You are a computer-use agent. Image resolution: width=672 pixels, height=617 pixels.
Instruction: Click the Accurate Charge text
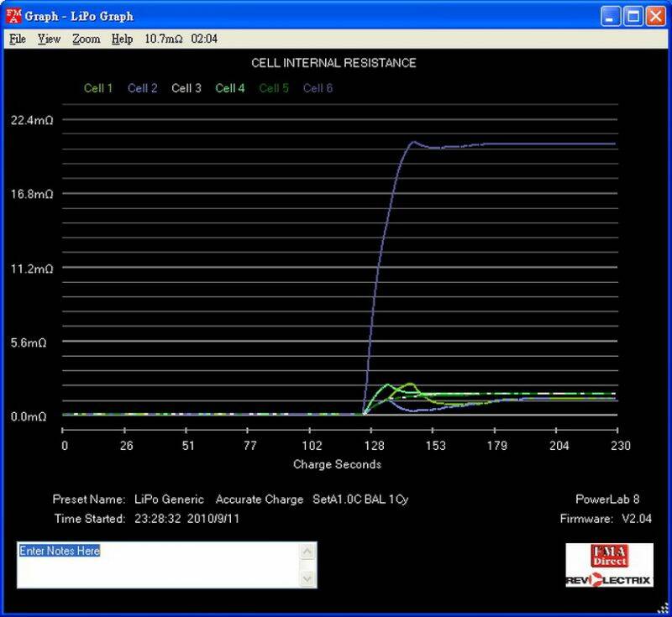click(x=260, y=499)
